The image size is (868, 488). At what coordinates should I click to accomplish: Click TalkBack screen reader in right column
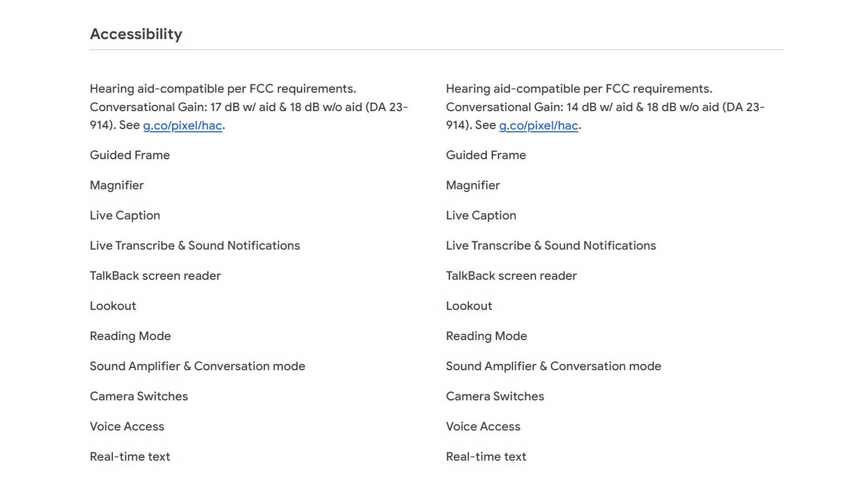[x=511, y=276]
